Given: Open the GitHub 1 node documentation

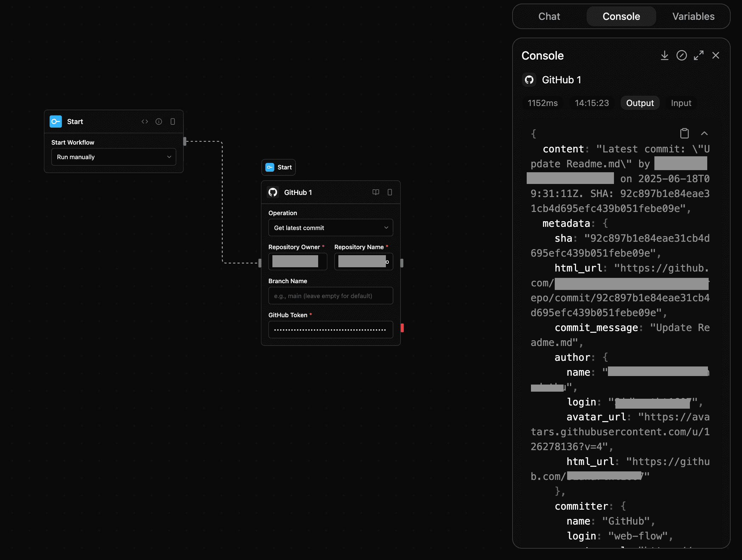Looking at the screenshot, I should pyautogui.click(x=376, y=192).
